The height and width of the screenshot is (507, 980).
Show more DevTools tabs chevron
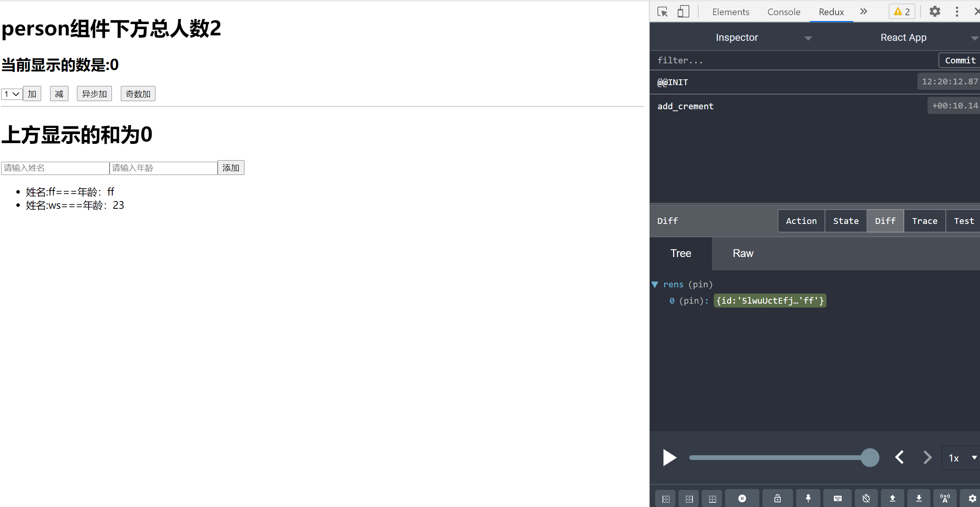click(864, 12)
